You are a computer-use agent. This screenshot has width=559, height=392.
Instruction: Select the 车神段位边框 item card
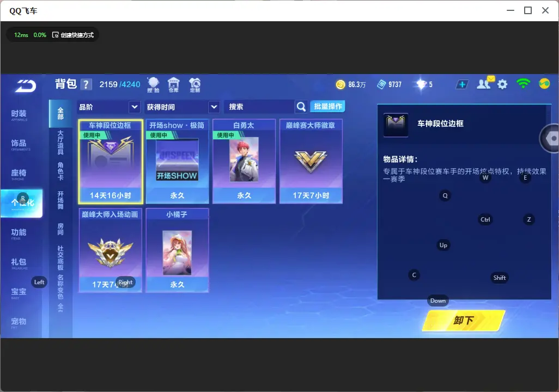pyautogui.click(x=111, y=162)
